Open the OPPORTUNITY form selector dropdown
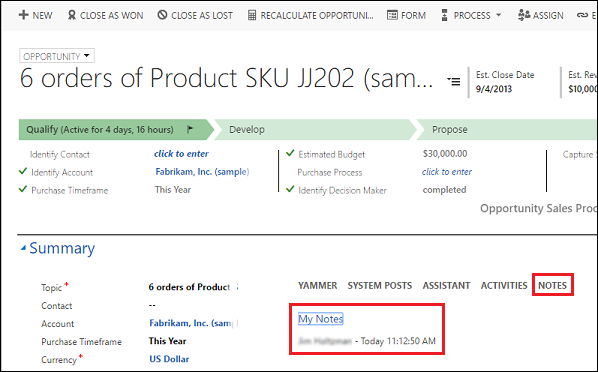Viewport: 598px width, 372px height. 57,56
